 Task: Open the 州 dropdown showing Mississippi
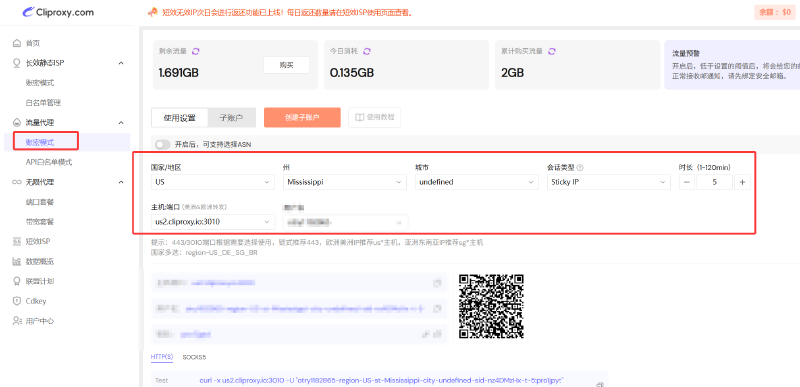(x=345, y=182)
